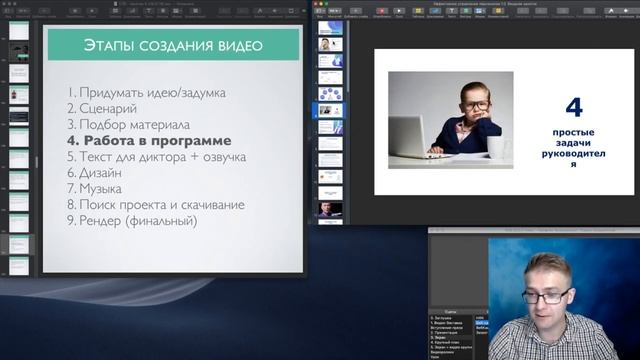This screenshot has height=360, width=640.
Task: Add a slide in the left Keynote window
Action: (44, 11)
